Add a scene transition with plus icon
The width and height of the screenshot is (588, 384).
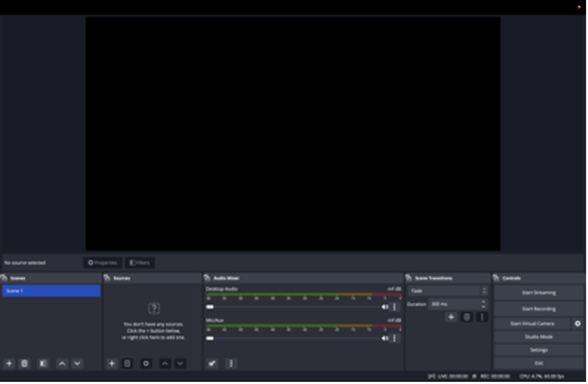(451, 318)
